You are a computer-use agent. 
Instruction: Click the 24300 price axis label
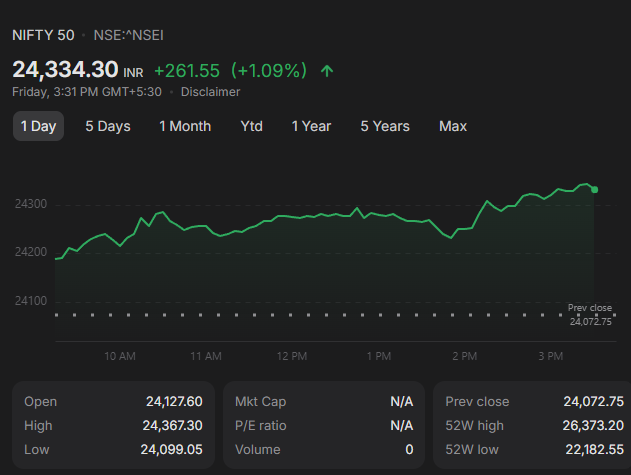point(31,204)
